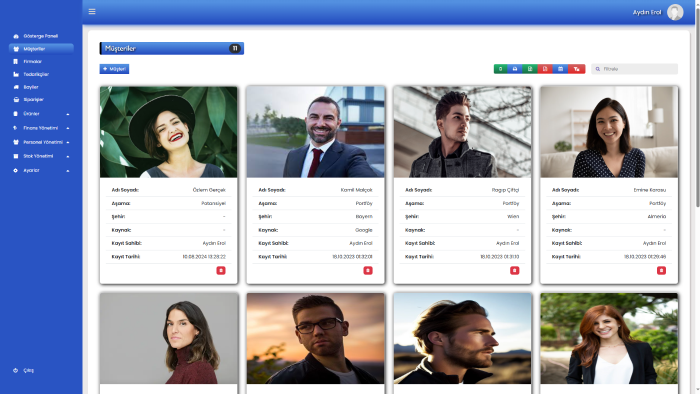Image resolution: width=700 pixels, height=394 pixels.
Task: Click the Firmalar building icon
Action: [16, 62]
